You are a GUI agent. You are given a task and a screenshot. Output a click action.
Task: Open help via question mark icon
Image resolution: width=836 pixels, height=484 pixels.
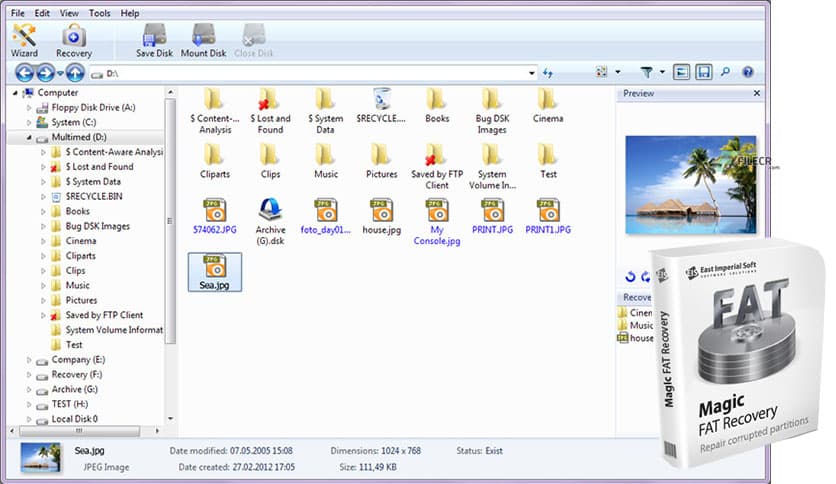pos(748,73)
